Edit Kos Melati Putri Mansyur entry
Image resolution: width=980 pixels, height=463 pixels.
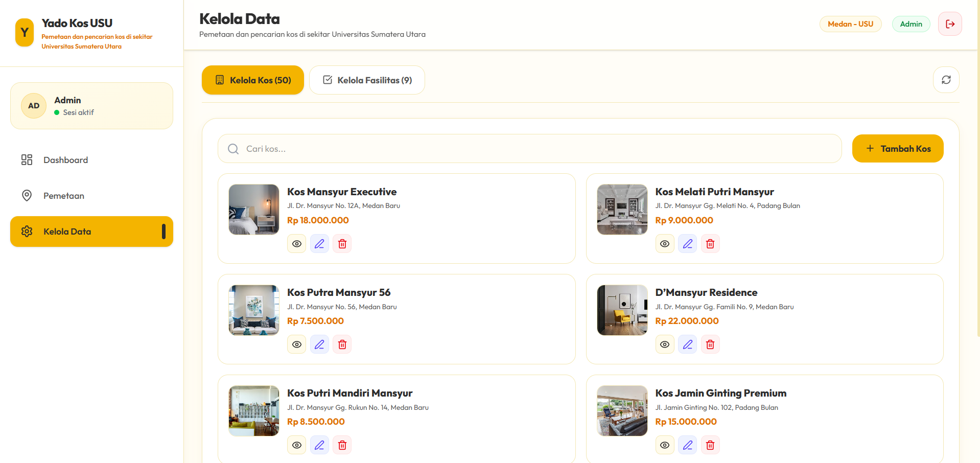pos(688,244)
